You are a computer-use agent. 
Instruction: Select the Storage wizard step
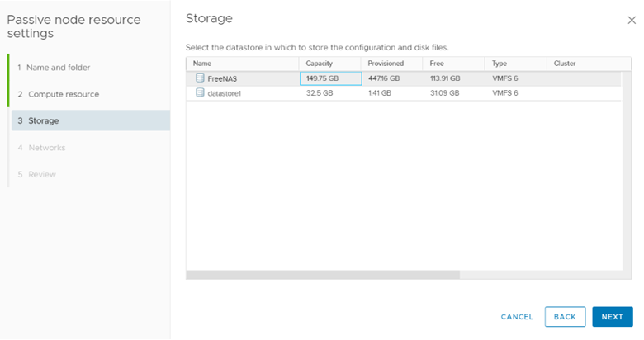44,120
